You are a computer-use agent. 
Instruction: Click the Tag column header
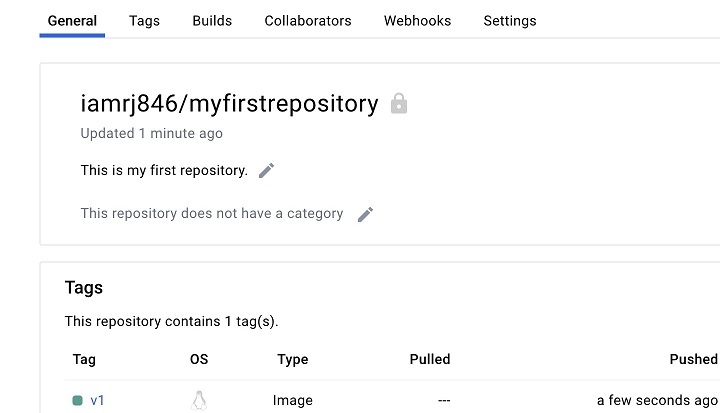pos(84,359)
